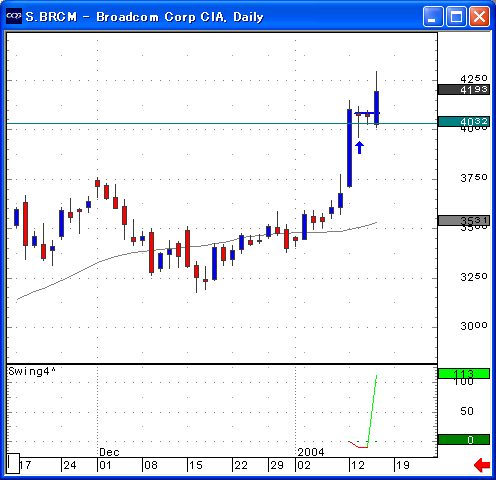Click date 24 on the time axis
Screen dimensions: 496x480
pyautogui.click(x=70, y=465)
